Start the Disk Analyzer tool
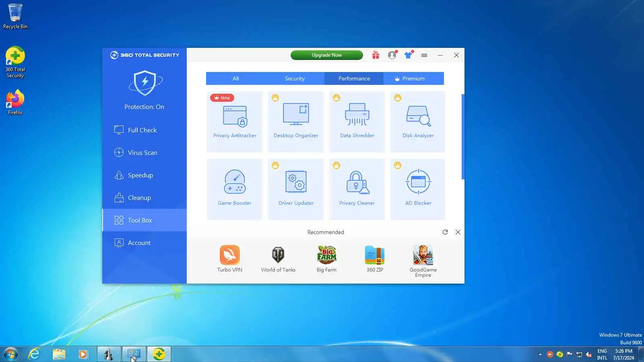The height and width of the screenshot is (362, 644). [418, 122]
